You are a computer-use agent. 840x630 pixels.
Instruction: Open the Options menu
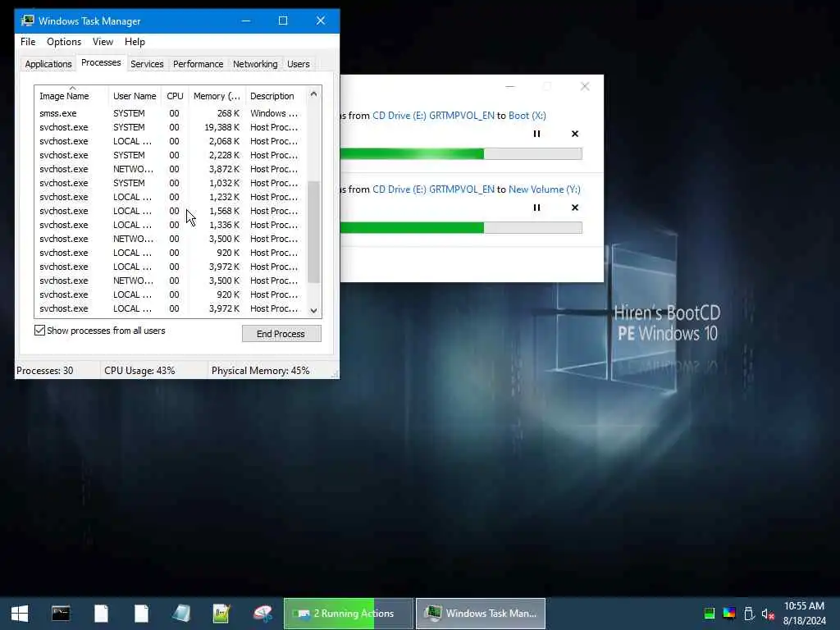point(64,42)
